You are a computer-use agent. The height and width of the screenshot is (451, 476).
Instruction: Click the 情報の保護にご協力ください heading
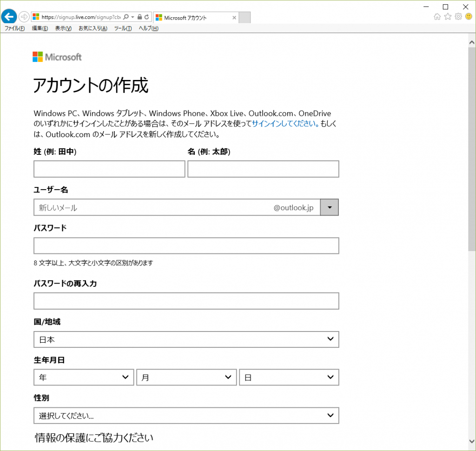(x=94, y=438)
